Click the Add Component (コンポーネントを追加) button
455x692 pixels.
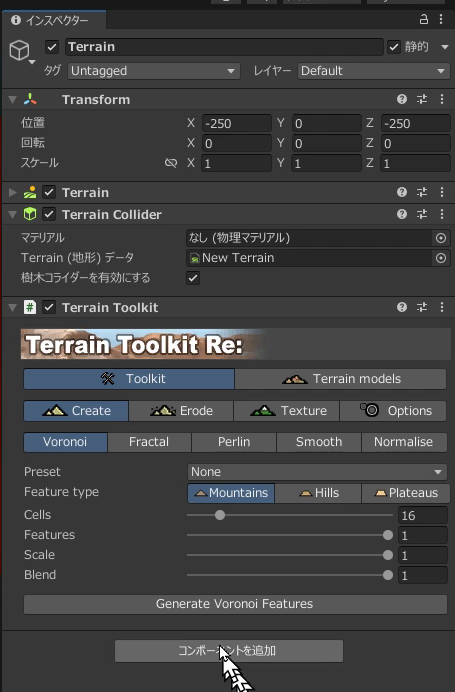click(x=229, y=651)
